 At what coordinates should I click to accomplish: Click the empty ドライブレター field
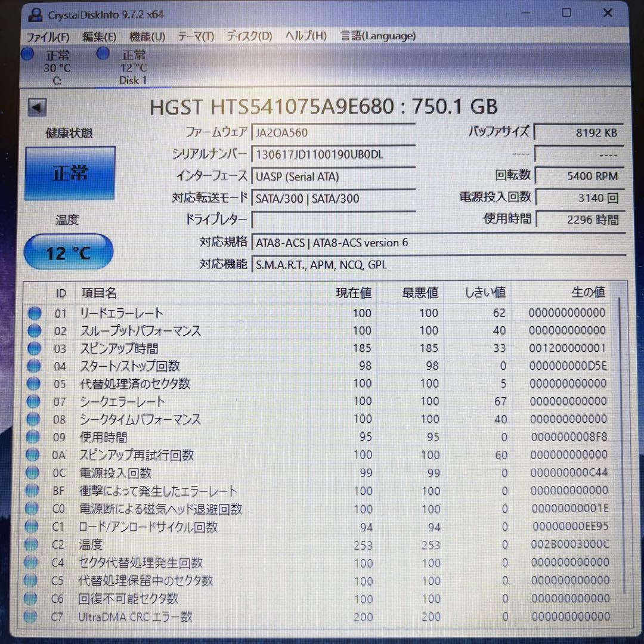334,220
